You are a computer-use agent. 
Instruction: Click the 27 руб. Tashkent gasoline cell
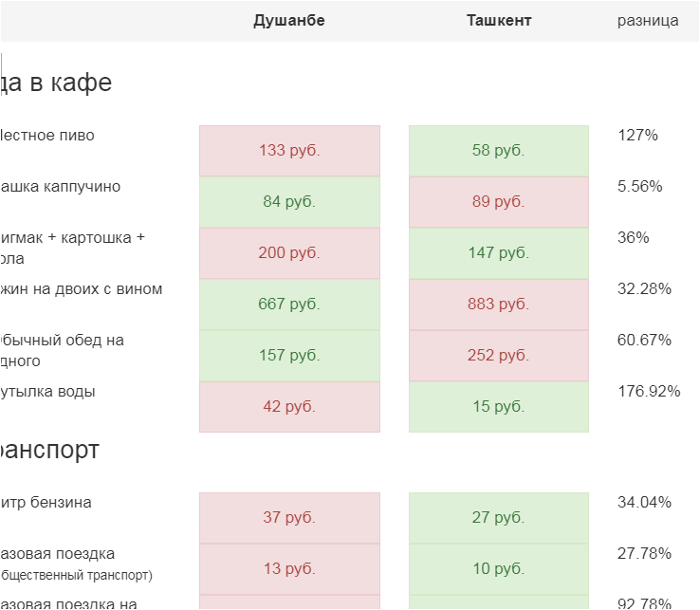[x=499, y=518]
